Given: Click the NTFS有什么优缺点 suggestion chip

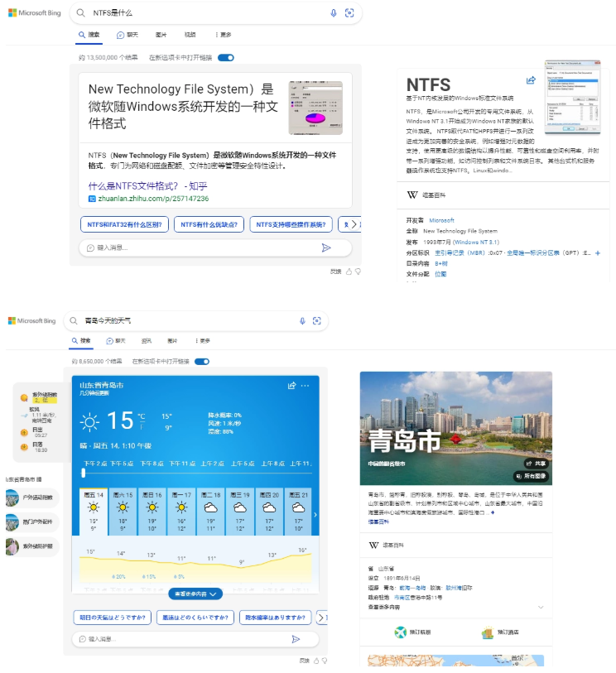Looking at the screenshot, I should click(209, 224).
